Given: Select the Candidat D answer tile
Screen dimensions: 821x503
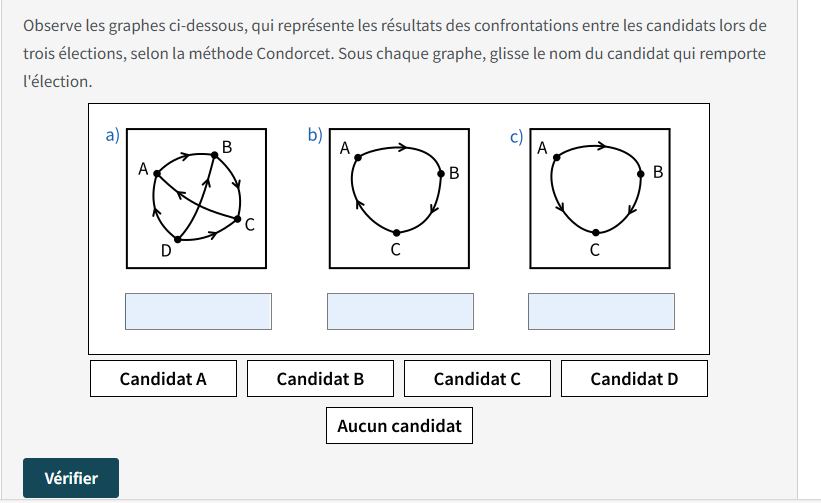Looking at the screenshot, I should (634, 379).
